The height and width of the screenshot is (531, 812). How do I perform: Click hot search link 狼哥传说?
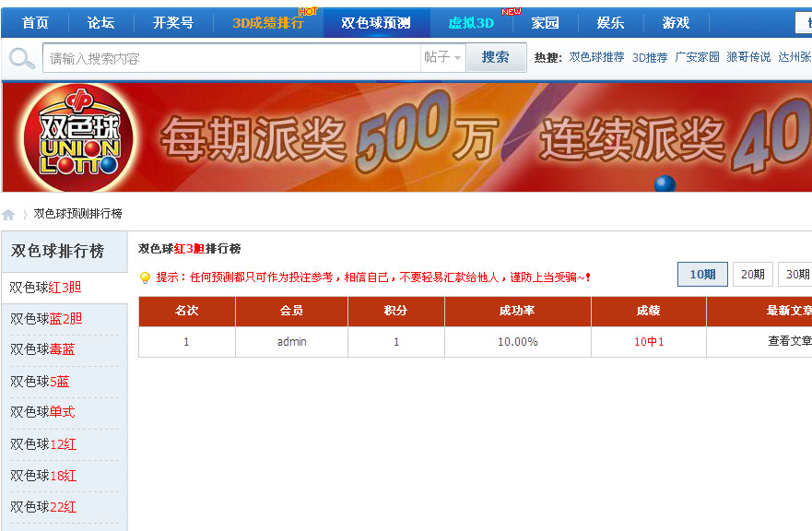click(x=748, y=57)
